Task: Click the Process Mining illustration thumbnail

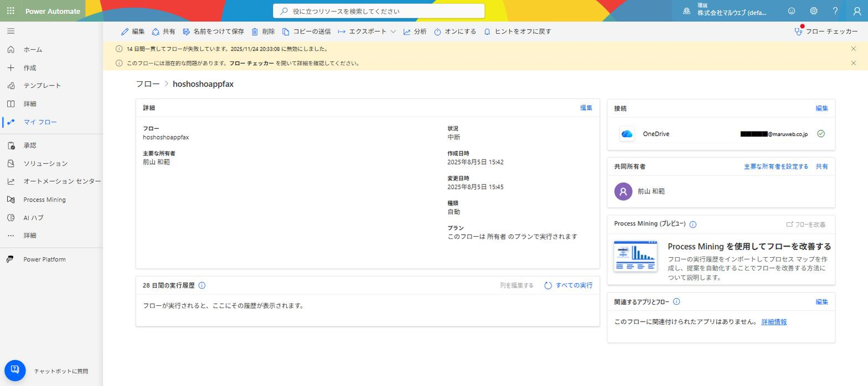Action: [635, 257]
